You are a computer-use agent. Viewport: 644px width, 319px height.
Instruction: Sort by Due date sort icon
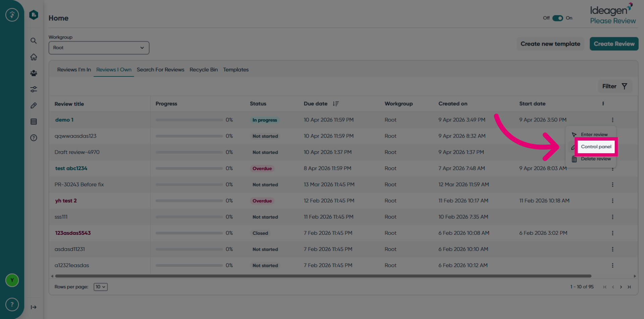point(336,104)
